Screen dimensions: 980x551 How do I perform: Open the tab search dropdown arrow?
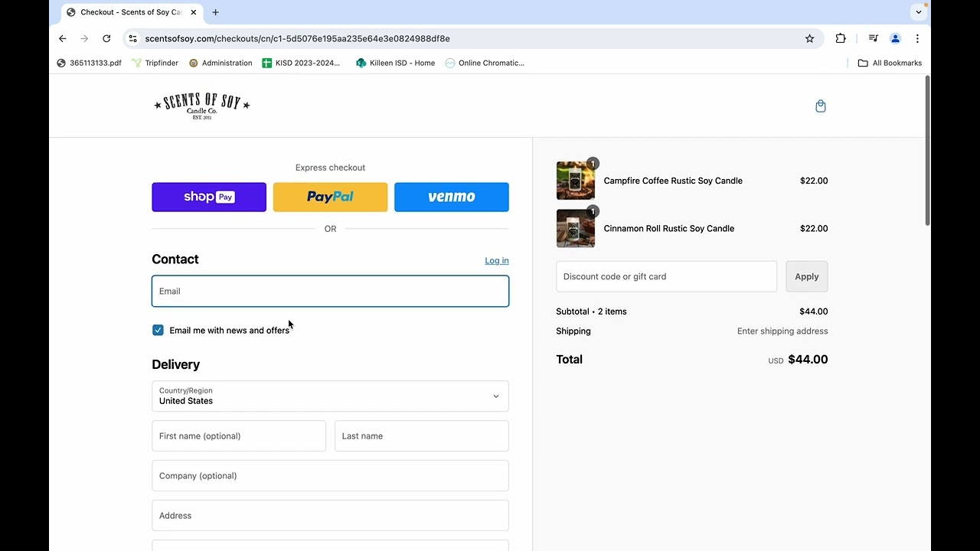tap(918, 12)
